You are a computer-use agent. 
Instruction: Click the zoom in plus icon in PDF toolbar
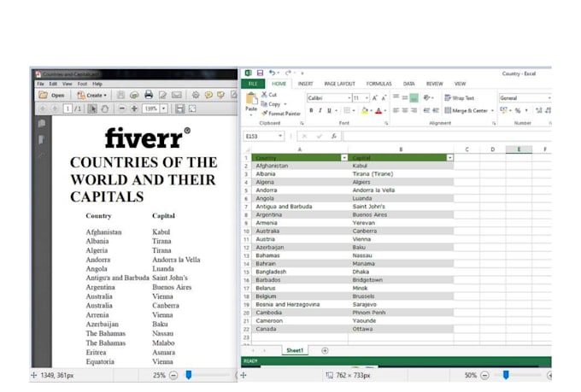[x=134, y=108]
